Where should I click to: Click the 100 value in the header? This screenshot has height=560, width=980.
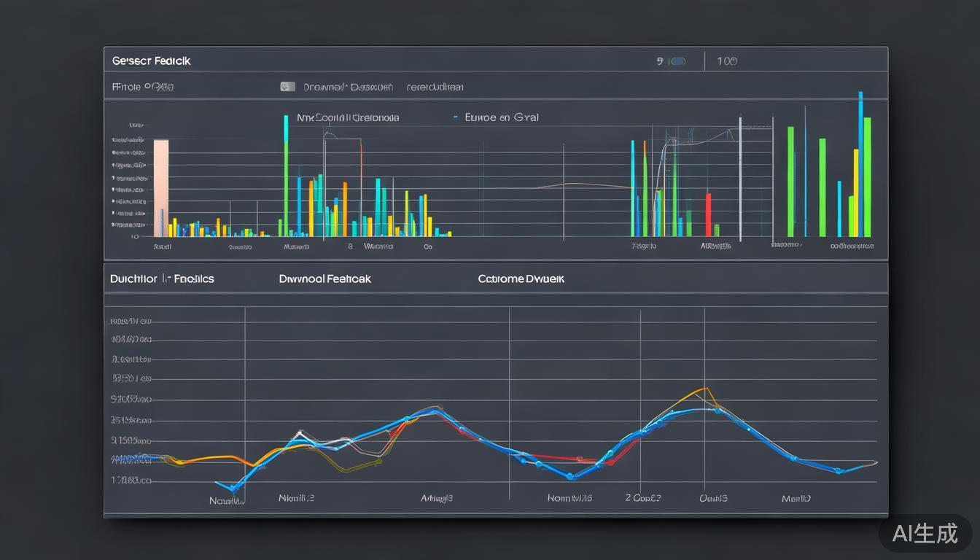(727, 61)
